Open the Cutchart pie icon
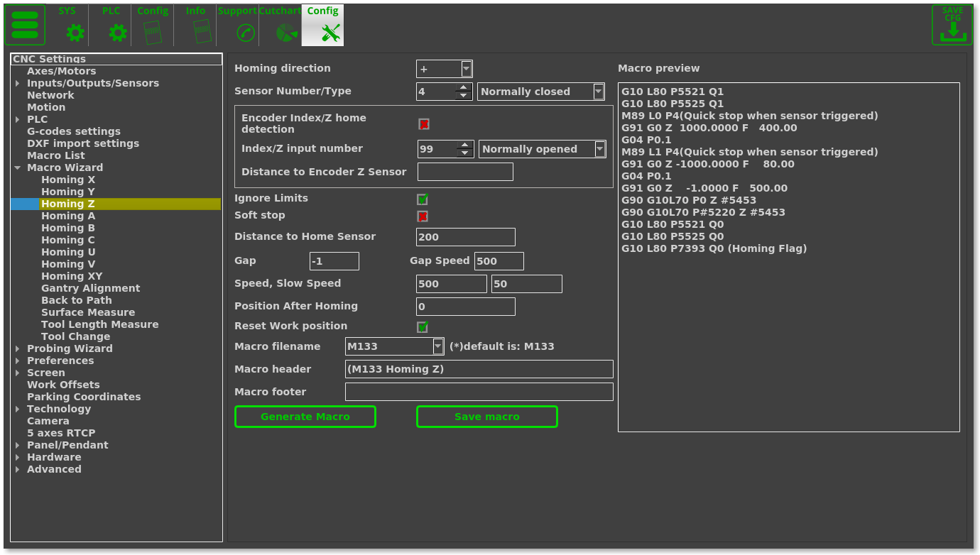 (x=287, y=32)
